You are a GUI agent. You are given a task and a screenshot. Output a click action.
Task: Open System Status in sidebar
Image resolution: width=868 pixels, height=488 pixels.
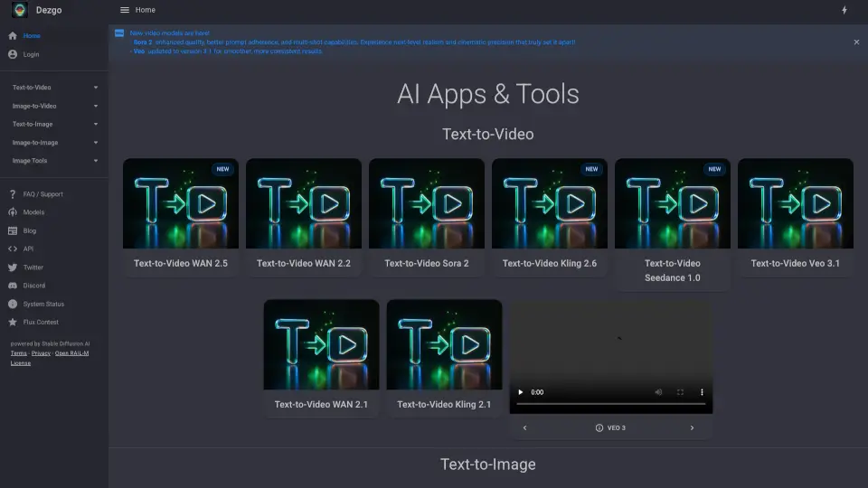pos(42,304)
